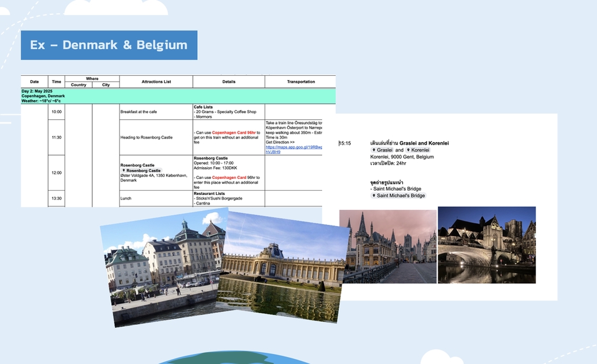Open the harbor waterfront buildings photo
This screenshot has width=597, height=364.
(164, 267)
